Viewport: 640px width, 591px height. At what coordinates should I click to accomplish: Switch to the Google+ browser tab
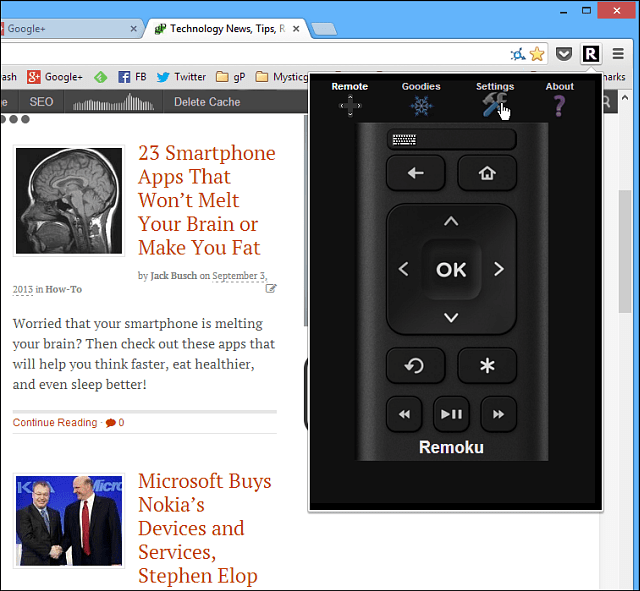[69, 29]
